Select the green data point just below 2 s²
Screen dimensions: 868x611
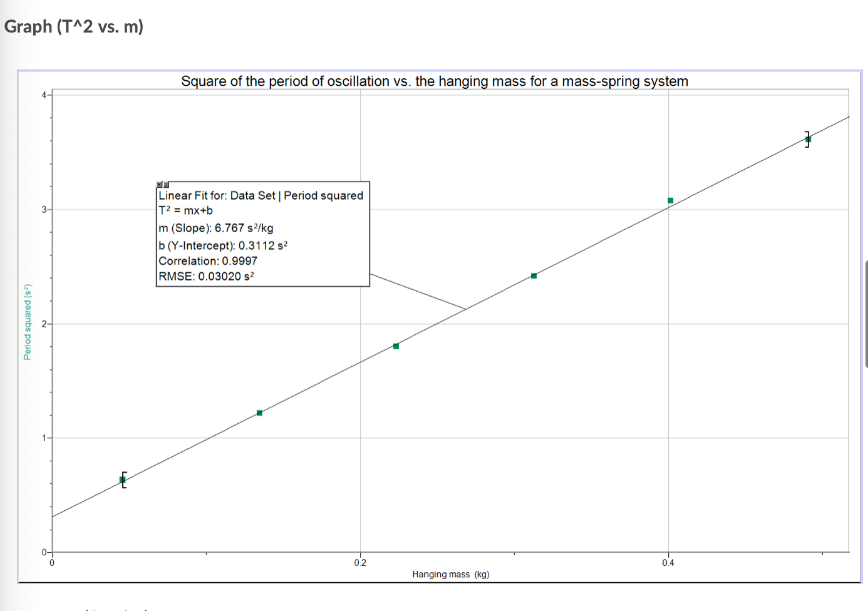[x=396, y=346]
